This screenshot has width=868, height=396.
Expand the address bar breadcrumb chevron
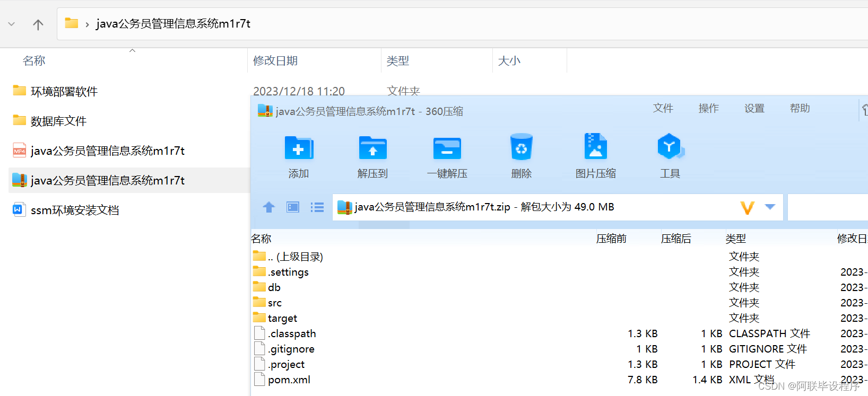(x=87, y=24)
